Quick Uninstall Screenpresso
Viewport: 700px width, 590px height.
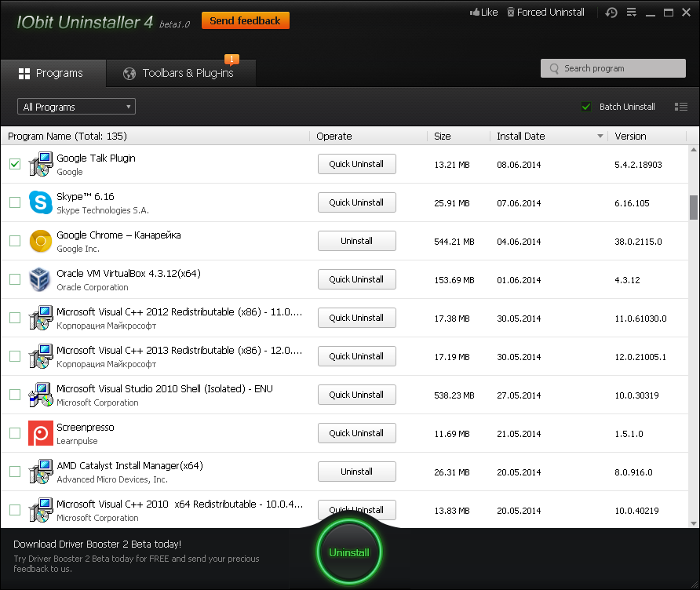point(357,433)
